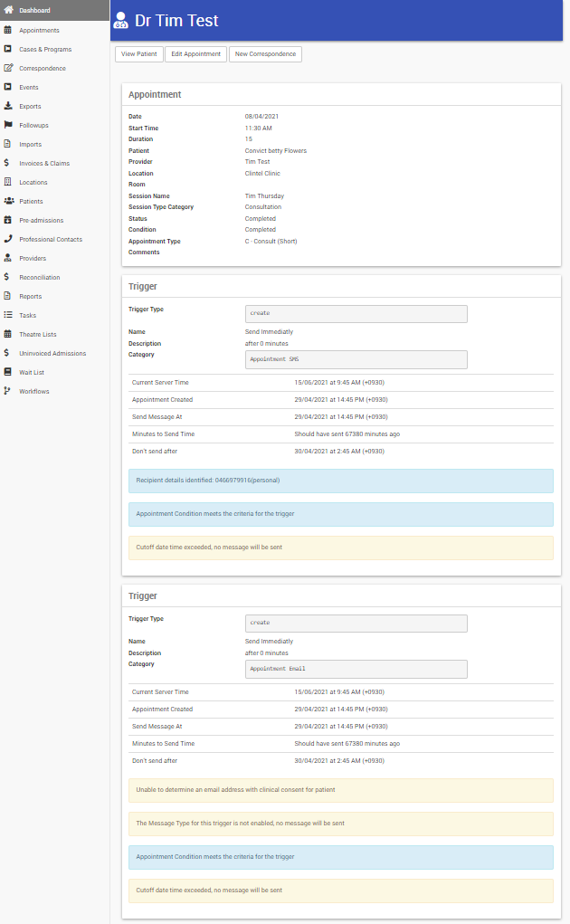Click the Professional Contacts phone icon
This screenshot has width=570, height=924.
click(7, 239)
